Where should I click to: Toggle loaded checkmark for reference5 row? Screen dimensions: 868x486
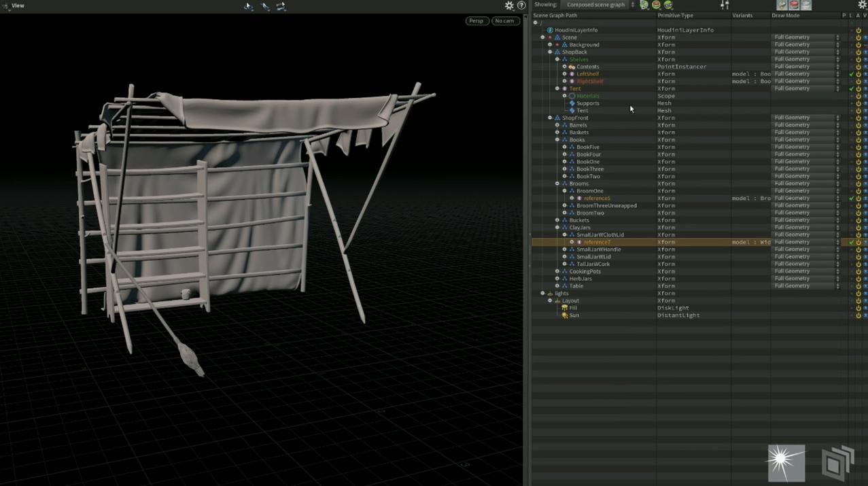852,198
